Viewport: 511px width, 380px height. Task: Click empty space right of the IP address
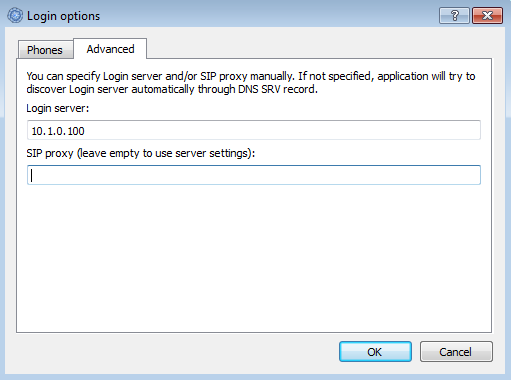point(282,130)
